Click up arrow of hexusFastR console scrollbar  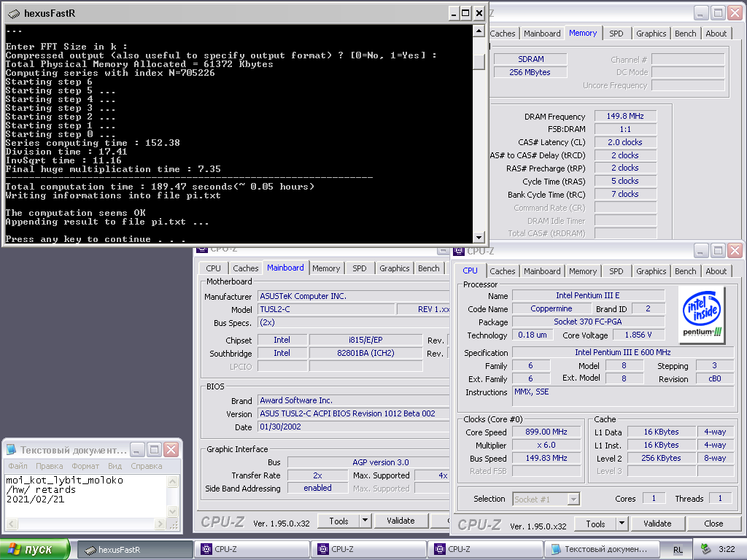(x=479, y=31)
